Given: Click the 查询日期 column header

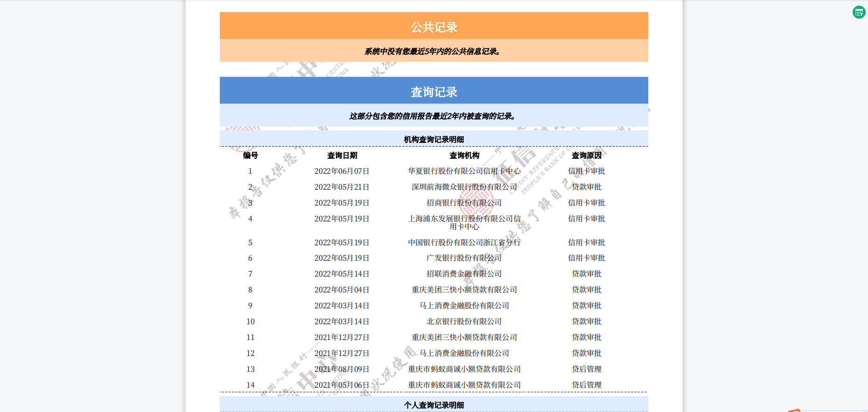Looking at the screenshot, I should [x=342, y=156].
